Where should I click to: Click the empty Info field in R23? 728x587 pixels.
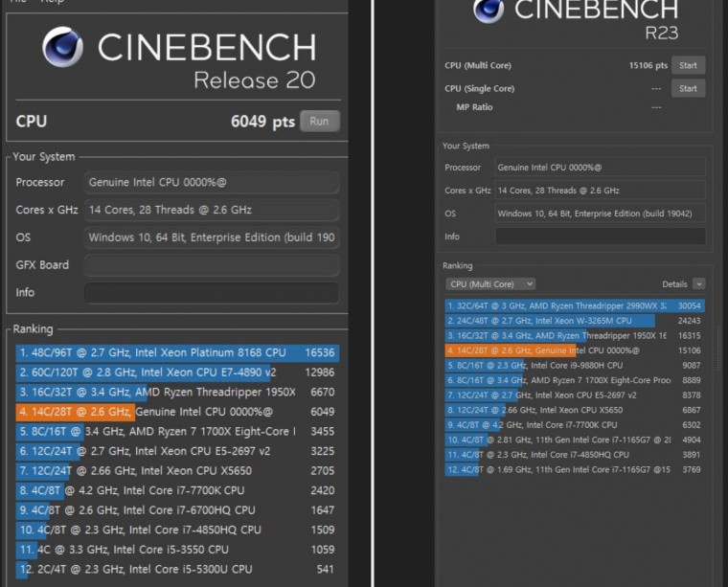click(600, 237)
